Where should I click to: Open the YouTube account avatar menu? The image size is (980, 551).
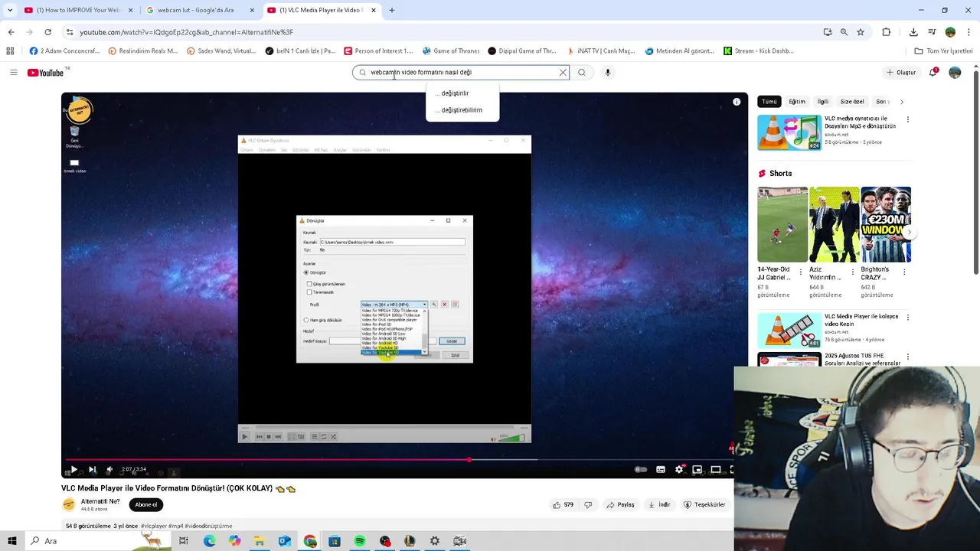[955, 72]
